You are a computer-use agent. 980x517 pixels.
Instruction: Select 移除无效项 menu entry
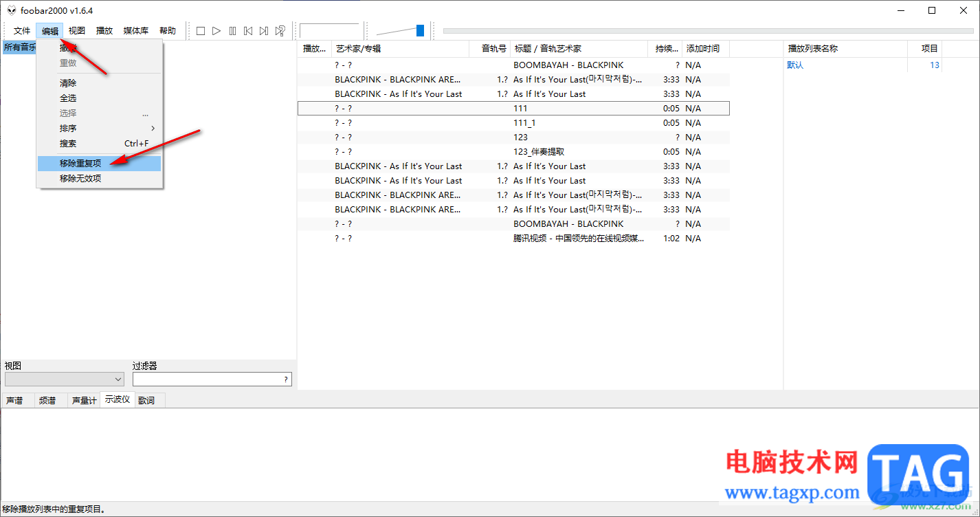click(x=100, y=179)
